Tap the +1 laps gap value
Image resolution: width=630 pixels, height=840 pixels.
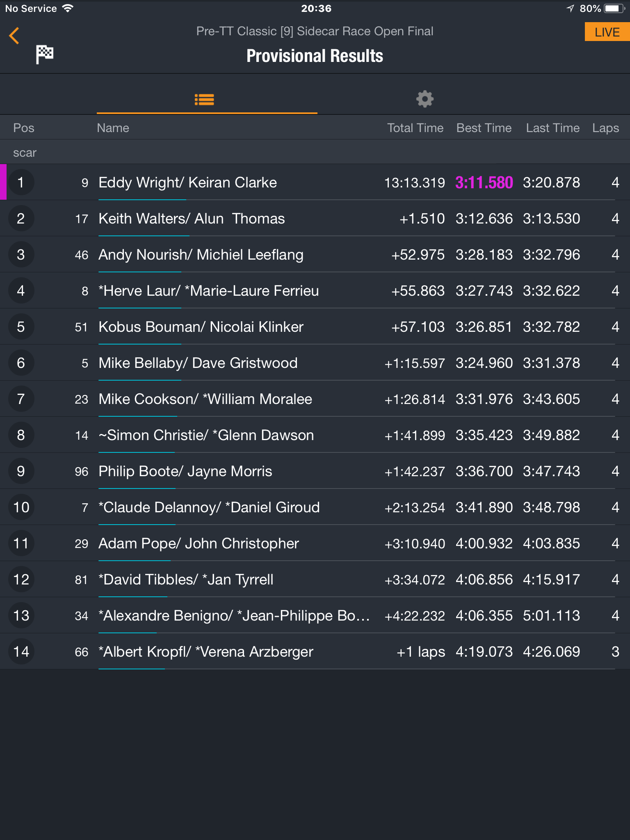tap(421, 652)
